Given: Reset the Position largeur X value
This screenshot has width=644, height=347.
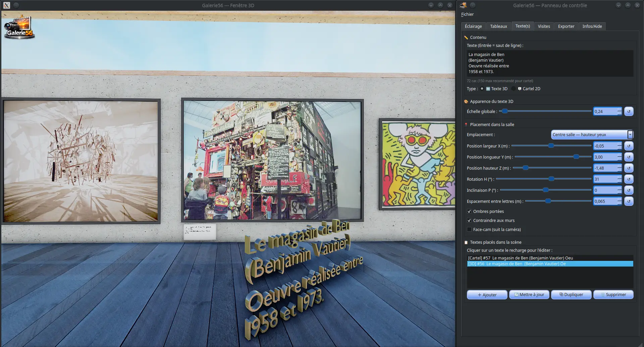Looking at the screenshot, I should tap(629, 146).
